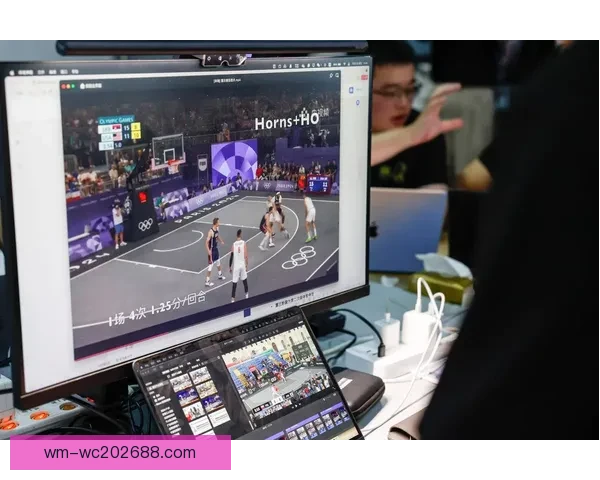
Task: Click the rightmost icon in the video window title bar
Action: click(x=336, y=75)
